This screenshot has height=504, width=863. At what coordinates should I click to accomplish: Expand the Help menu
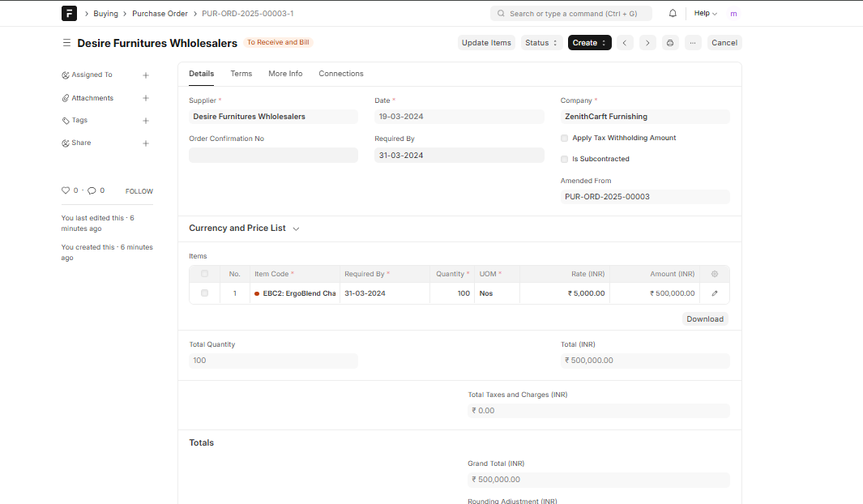tap(705, 13)
